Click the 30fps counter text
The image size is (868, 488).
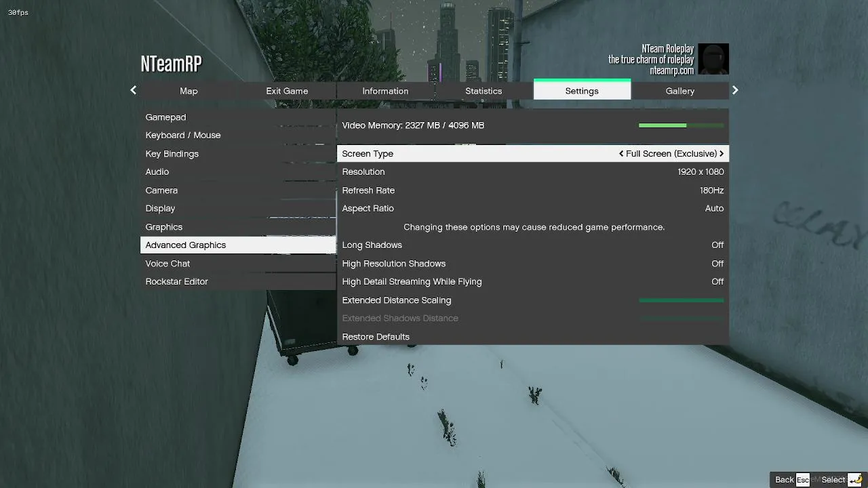[18, 13]
